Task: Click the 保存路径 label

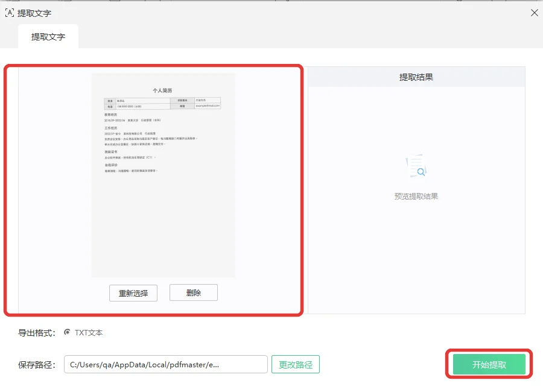Action: coord(37,365)
